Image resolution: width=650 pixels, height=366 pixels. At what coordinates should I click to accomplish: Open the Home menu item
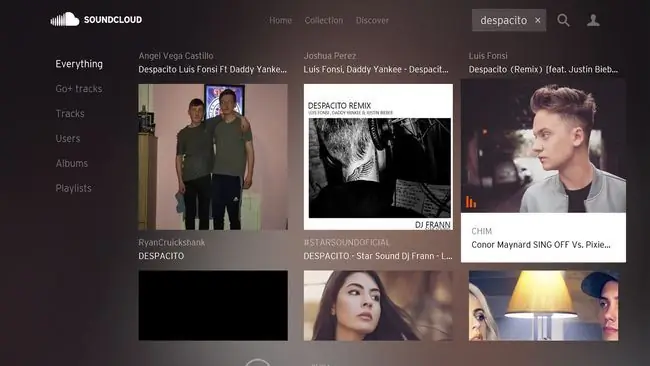(281, 20)
